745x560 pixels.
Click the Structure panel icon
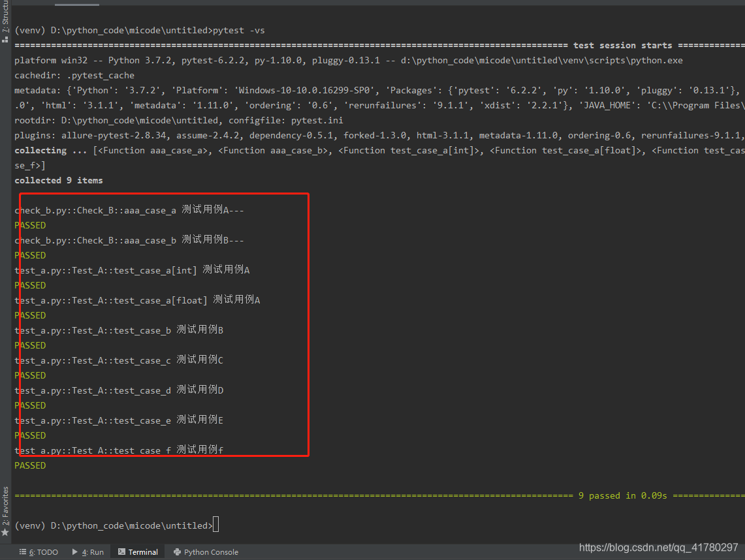click(x=5, y=39)
